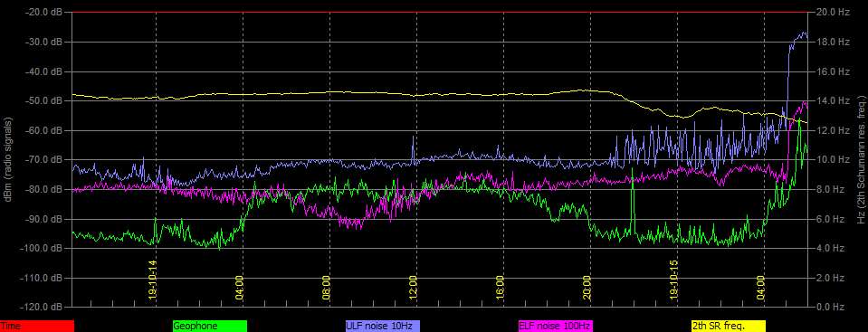Click the -100.0 dB axis label
868x332 pixels.
point(42,249)
